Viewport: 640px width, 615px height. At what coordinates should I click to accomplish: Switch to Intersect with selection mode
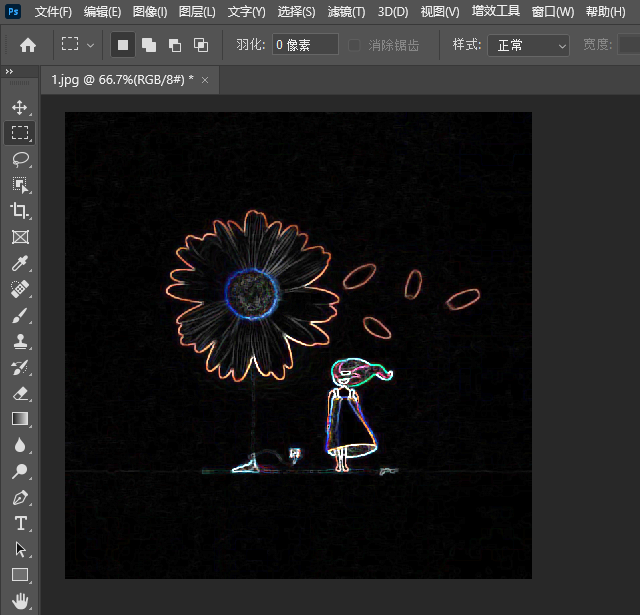201,45
